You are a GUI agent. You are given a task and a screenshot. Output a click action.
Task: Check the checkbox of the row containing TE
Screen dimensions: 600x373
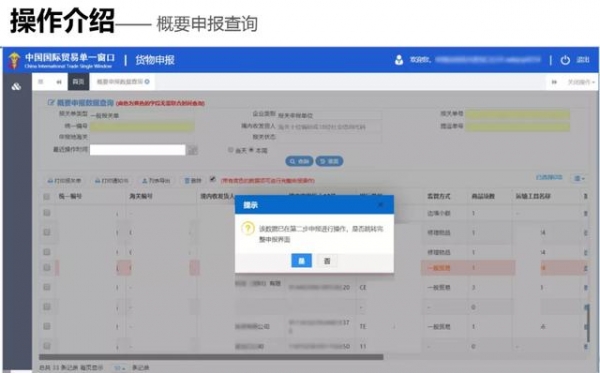47,326
